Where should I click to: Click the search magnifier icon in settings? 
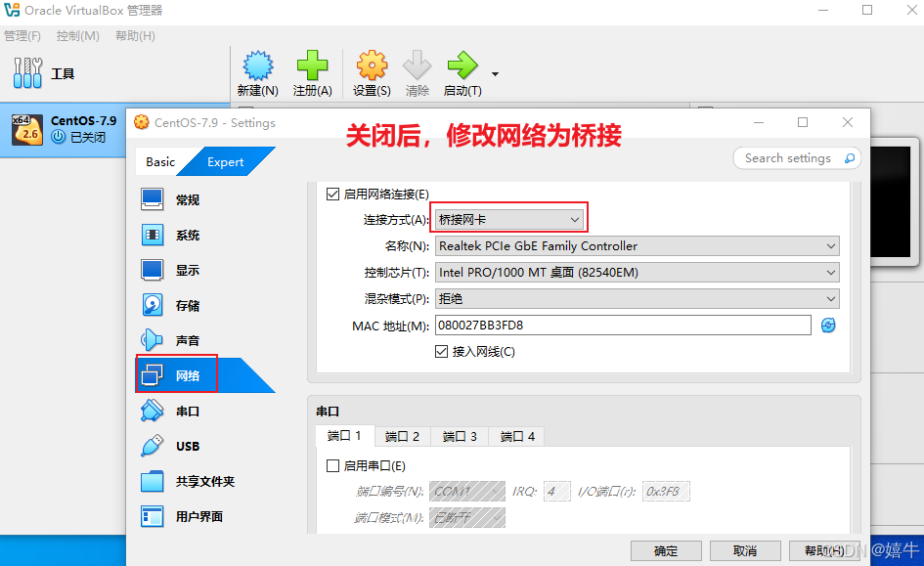[x=849, y=157]
